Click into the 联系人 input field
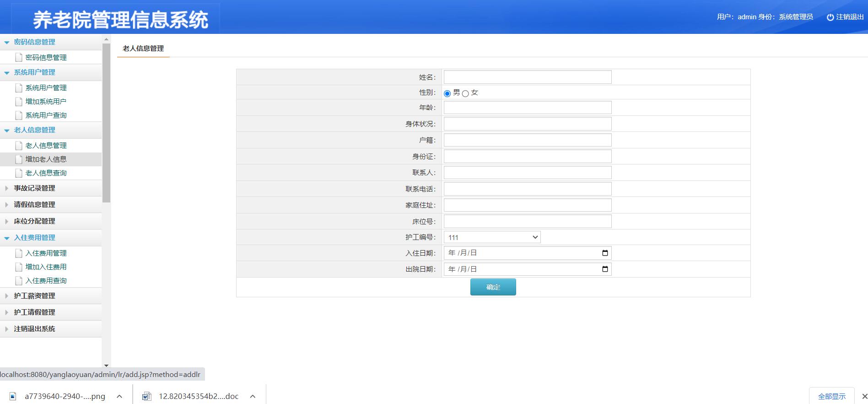 point(528,173)
